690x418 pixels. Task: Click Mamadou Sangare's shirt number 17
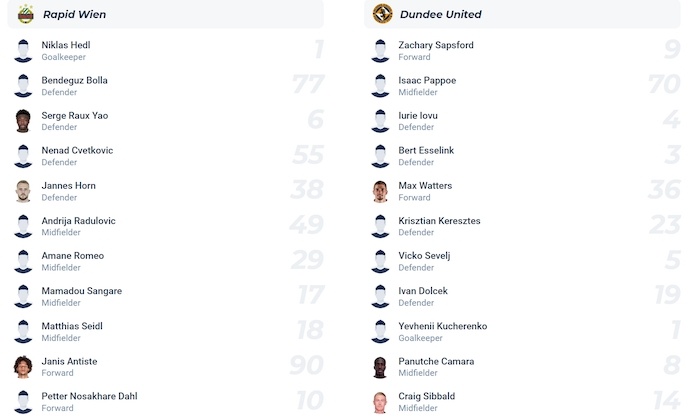tap(309, 296)
